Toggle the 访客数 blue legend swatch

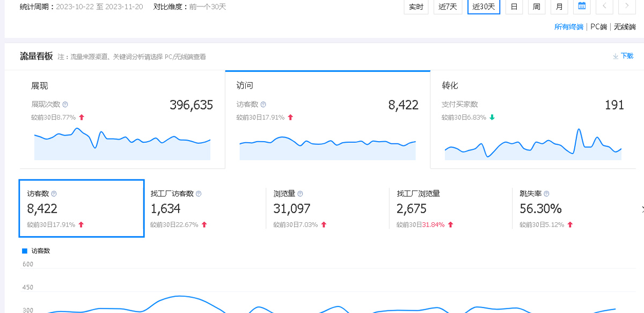coord(24,251)
